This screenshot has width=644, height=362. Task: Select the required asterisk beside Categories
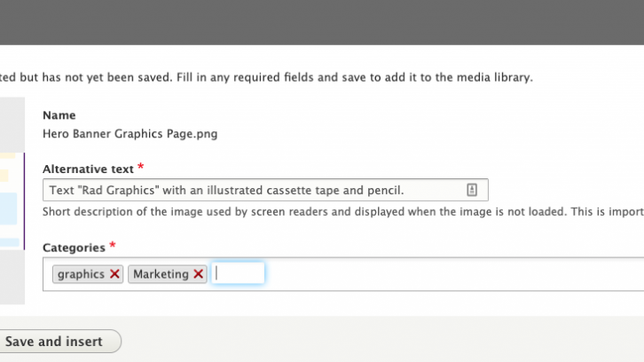pyautogui.click(x=113, y=246)
